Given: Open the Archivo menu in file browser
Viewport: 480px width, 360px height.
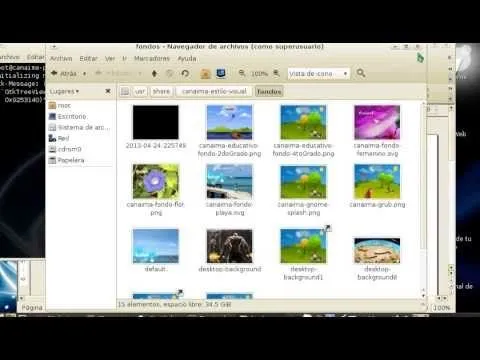Looking at the screenshot, I should (x=61, y=59).
